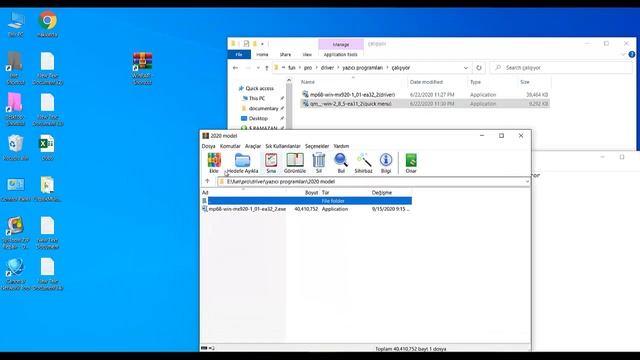This screenshot has width=640, height=360.
Task: Select This PC in Explorer sidebar
Action: click(256, 98)
